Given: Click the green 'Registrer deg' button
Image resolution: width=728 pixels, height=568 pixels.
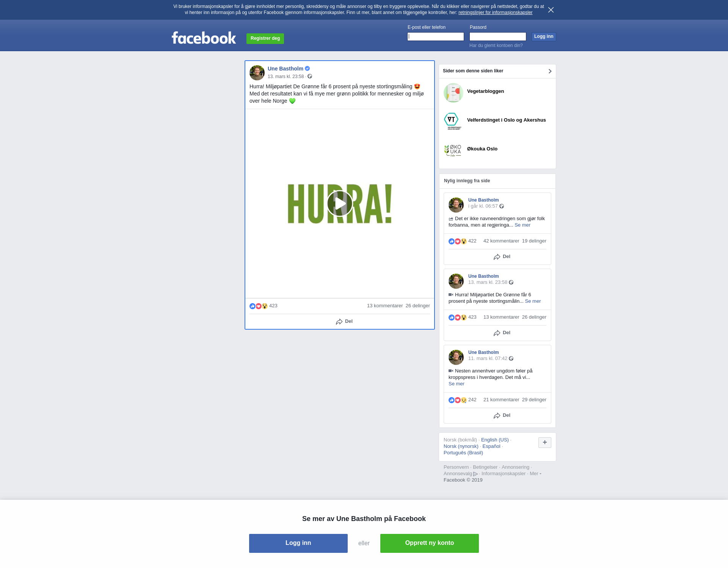Looking at the screenshot, I should [x=265, y=39].
